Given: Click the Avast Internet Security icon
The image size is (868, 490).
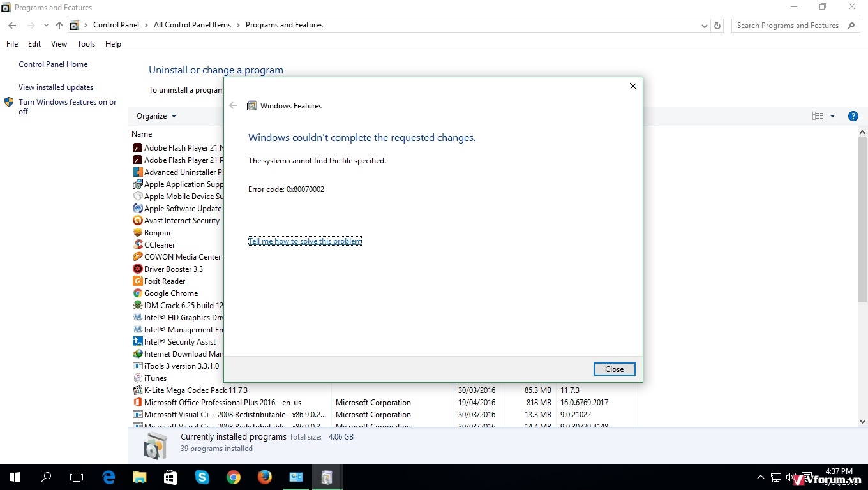Looking at the screenshot, I should coord(137,221).
